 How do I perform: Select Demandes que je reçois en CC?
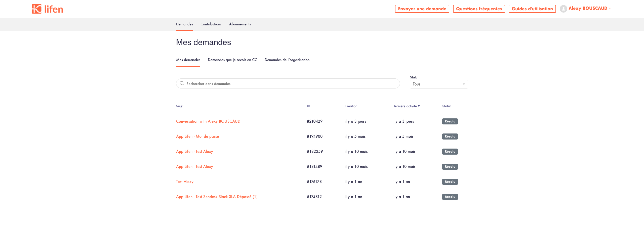232,60
